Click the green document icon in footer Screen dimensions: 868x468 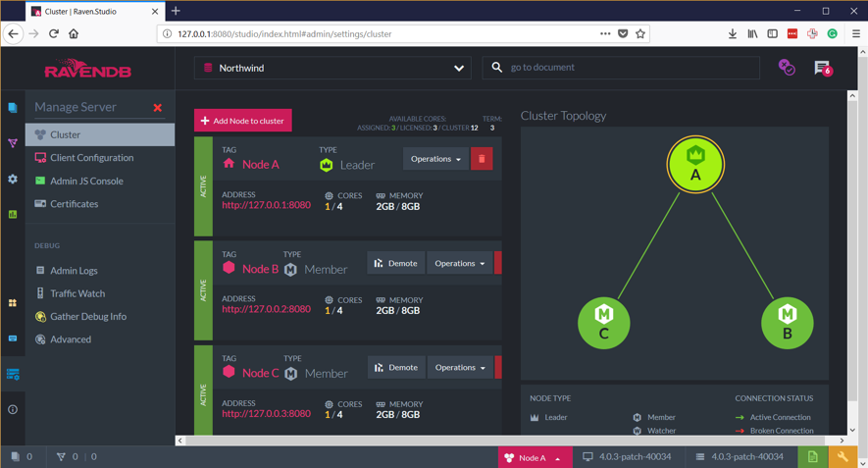coord(812,457)
